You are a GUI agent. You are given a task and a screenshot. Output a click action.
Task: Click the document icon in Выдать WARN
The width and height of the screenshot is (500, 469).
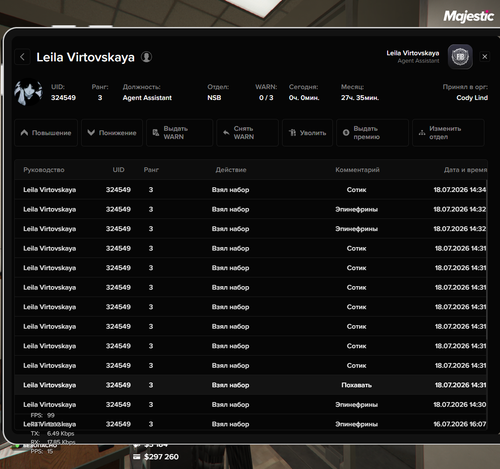click(156, 133)
